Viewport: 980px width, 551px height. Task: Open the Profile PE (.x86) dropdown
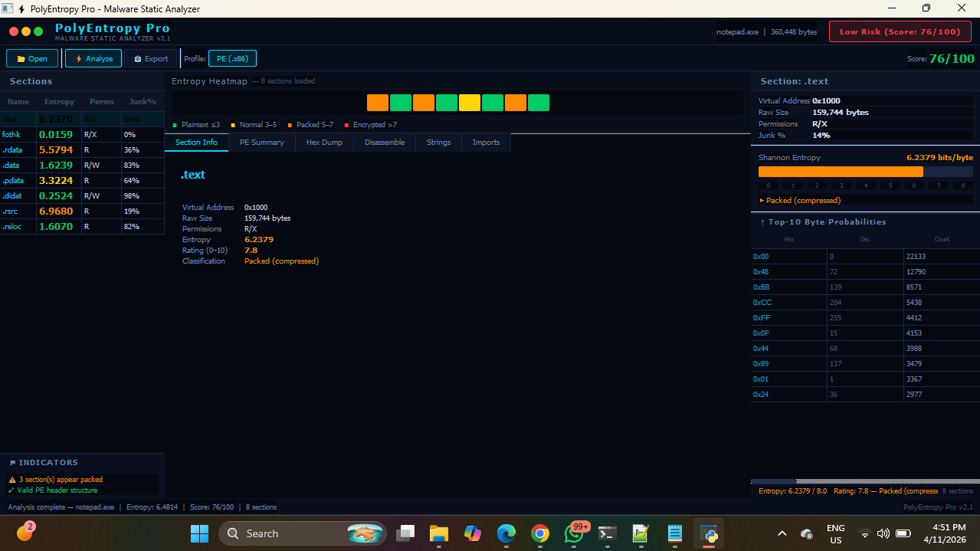pyautogui.click(x=232, y=57)
